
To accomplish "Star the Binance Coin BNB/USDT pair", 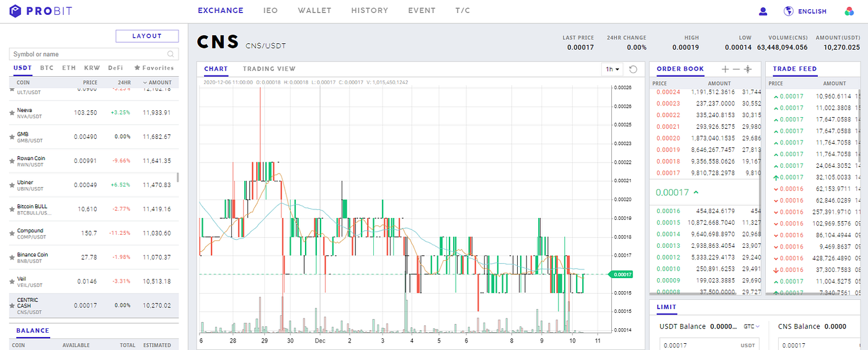I will [x=12, y=258].
